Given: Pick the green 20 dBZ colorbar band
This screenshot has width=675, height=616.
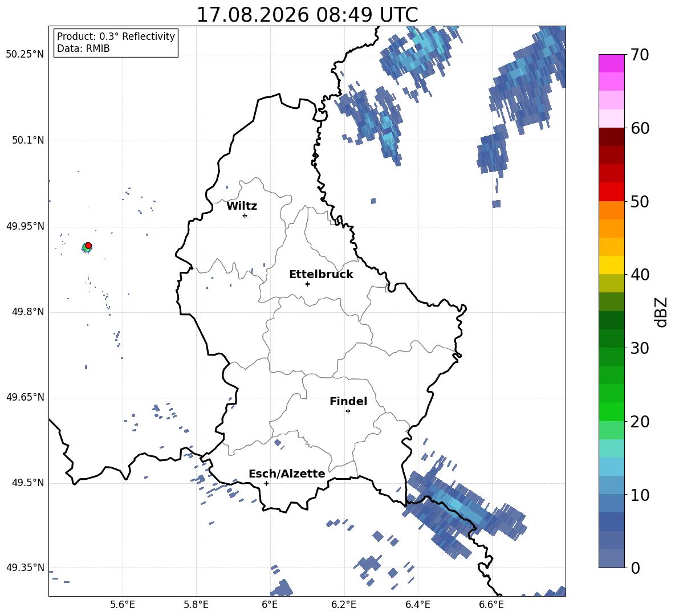Looking at the screenshot, I should pos(611,411).
